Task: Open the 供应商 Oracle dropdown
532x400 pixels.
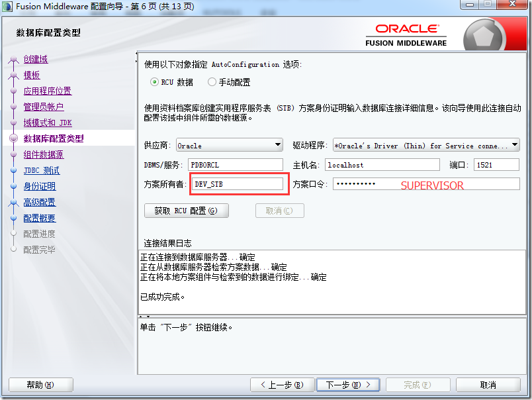Action: coord(230,145)
